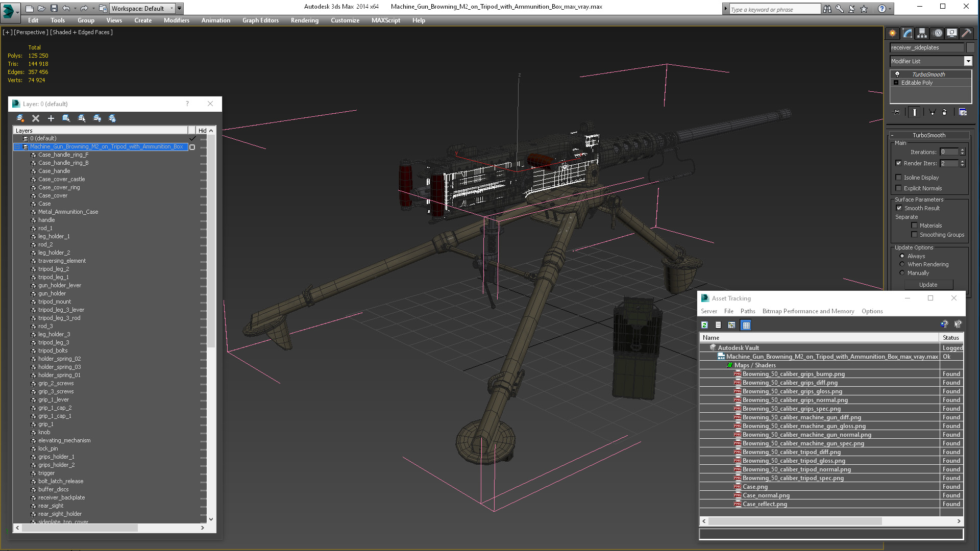Enable Separate by Smoothing Groups checkbox

click(914, 235)
